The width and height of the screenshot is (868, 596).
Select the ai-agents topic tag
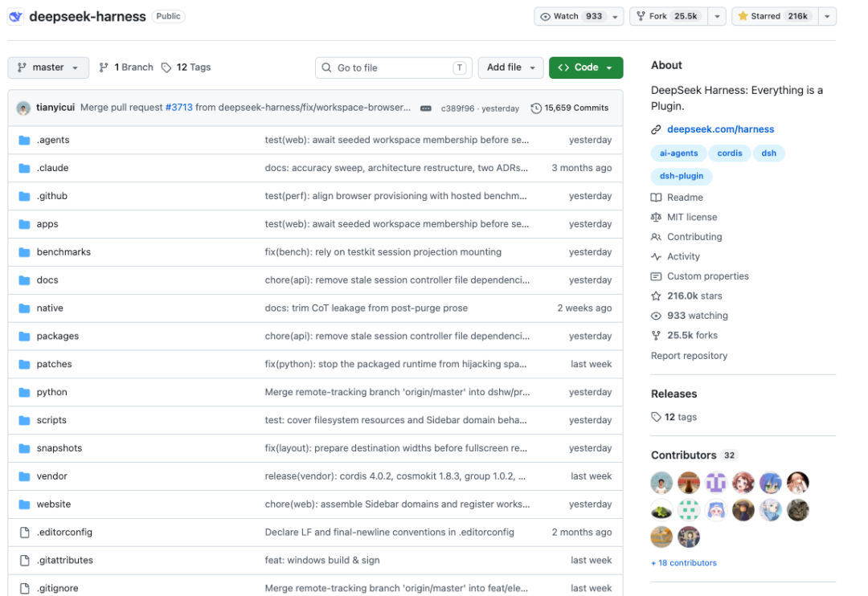pos(678,153)
